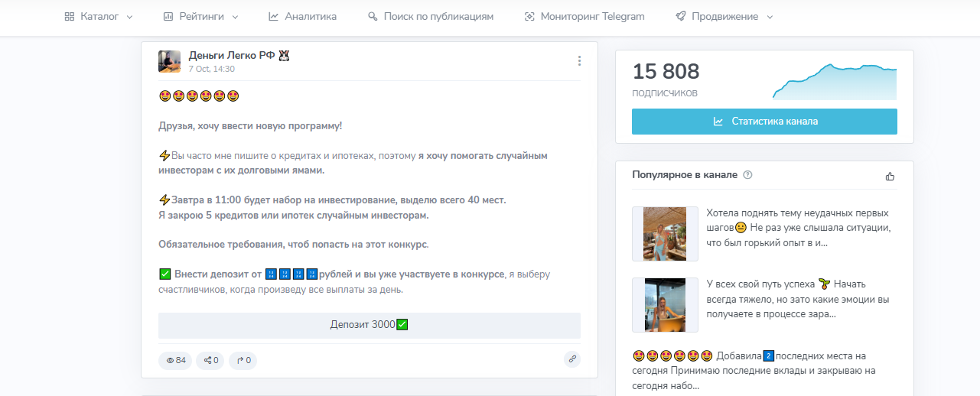Open popular post Добавила последних места на сегодня
Image resolution: width=980 pixels, height=396 pixels.
pos(754,371)
